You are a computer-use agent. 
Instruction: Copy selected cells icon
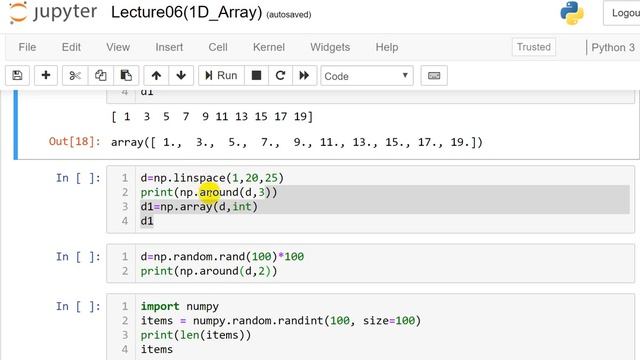(100, 76)
